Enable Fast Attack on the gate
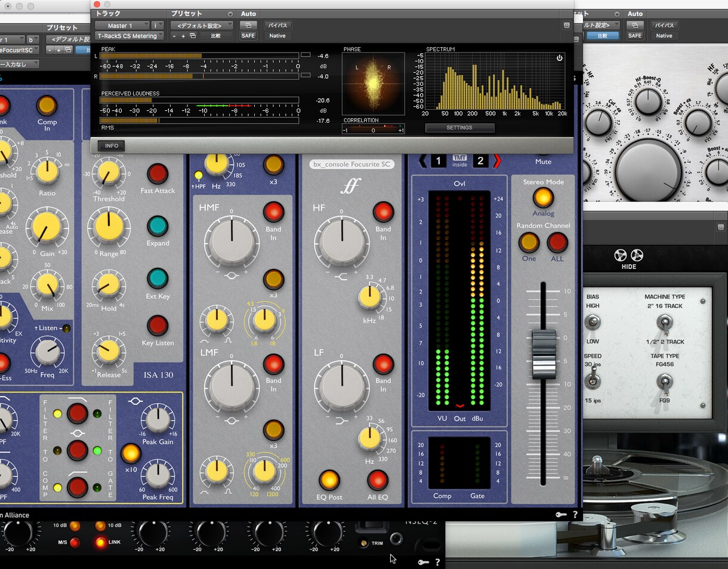 [158, 174]
